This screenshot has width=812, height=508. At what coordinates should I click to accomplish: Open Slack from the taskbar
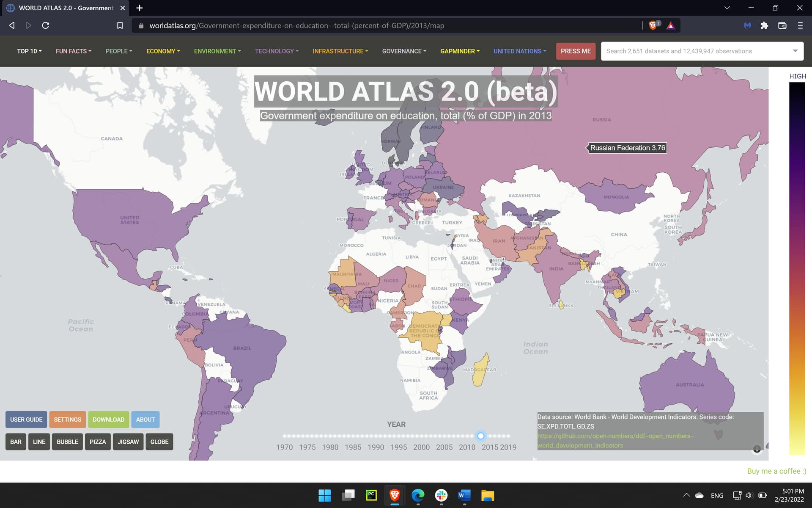(441, 495)
